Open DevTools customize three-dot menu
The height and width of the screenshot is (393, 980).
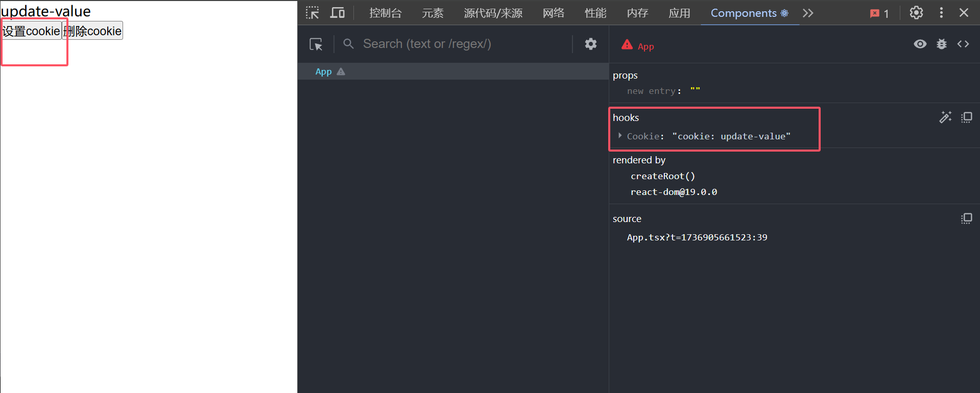941,13
